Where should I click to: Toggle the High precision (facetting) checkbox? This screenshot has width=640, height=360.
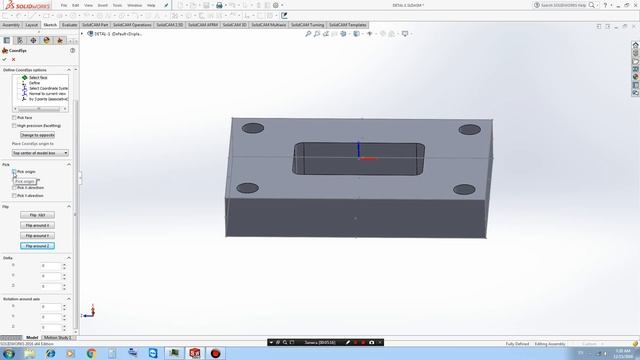14,126
